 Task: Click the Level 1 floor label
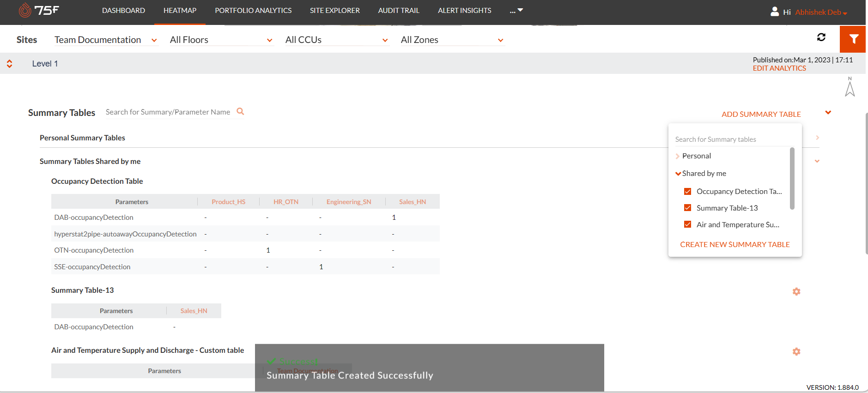(45, 64)
